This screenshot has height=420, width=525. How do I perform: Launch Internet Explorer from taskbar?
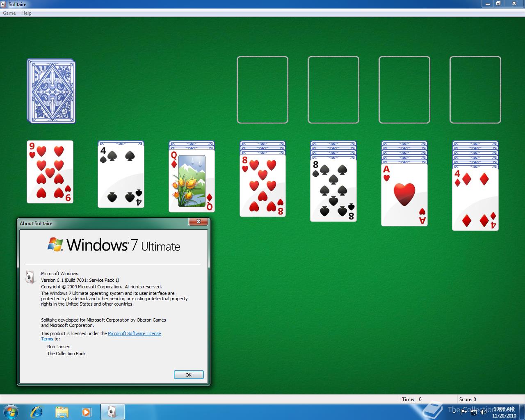point(37,411)
